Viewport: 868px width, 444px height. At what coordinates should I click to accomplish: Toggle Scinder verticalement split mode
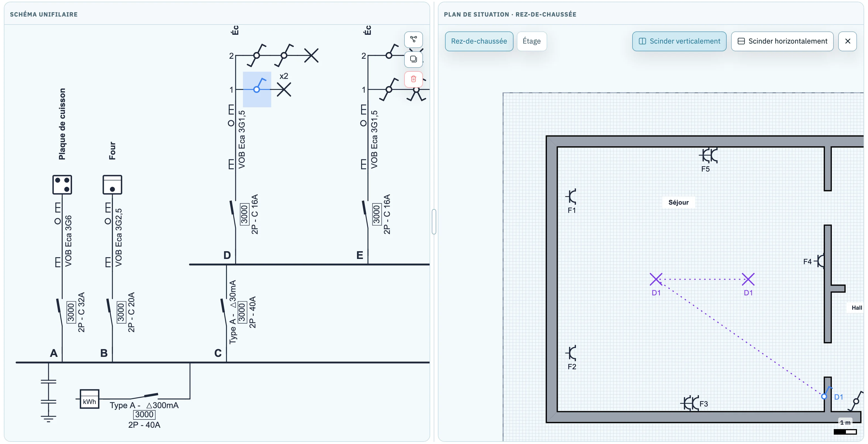tap(679, 41)
